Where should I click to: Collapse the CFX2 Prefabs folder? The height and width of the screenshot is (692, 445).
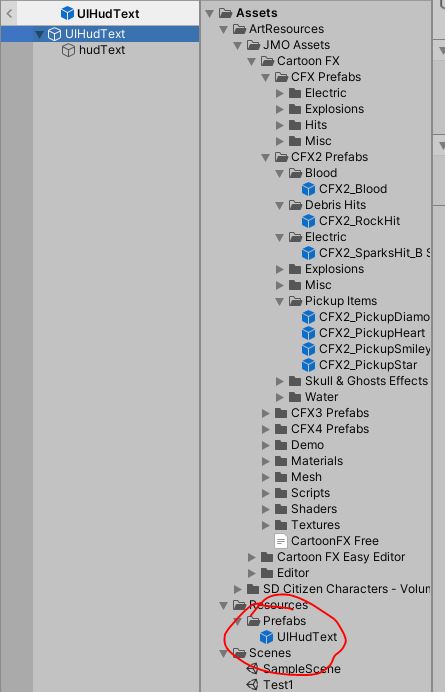coord(265,157)
